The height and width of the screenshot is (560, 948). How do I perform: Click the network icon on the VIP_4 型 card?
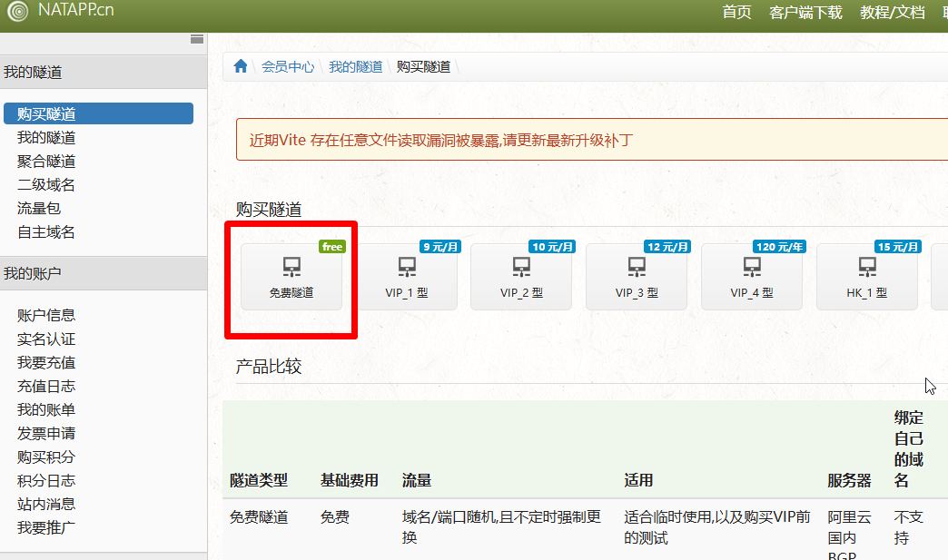pos(752,267)
